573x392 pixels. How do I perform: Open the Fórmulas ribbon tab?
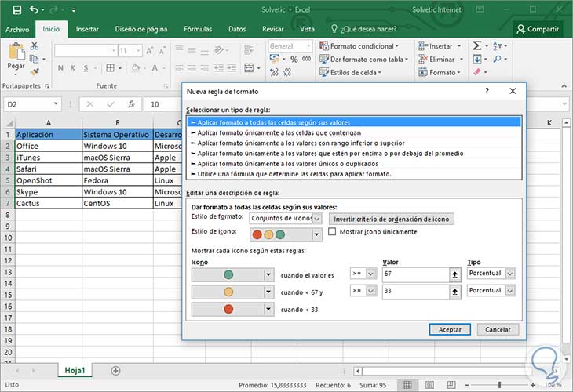pyautogui.click(x=197, y=29)
